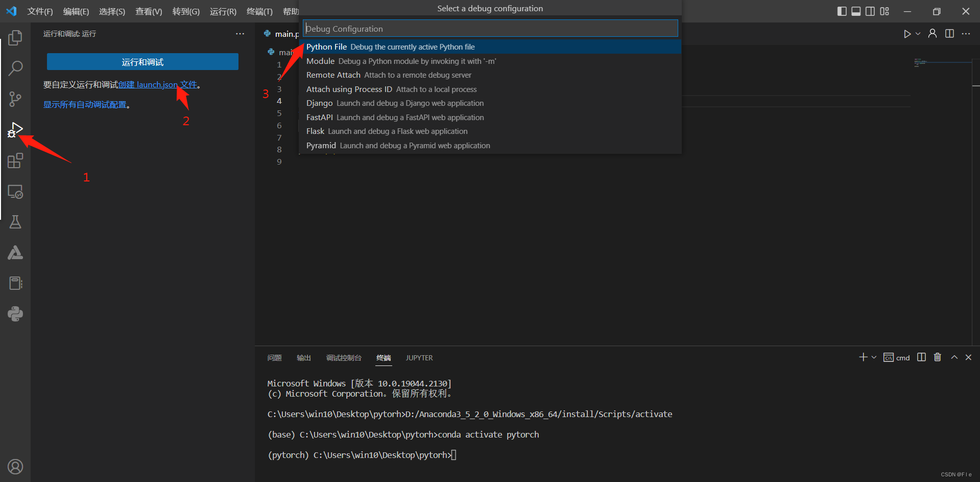
Task: Maximize the panel with chevron up
Action: tap(954, 357)
